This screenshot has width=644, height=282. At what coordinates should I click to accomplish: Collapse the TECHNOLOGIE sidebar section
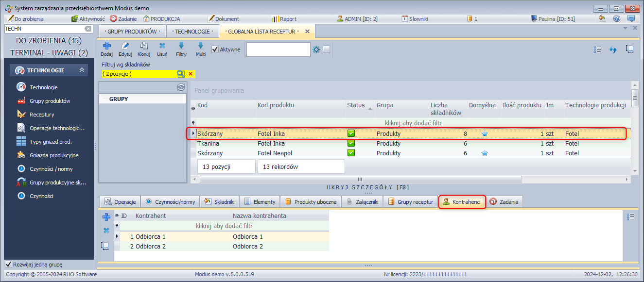point(82,70)
